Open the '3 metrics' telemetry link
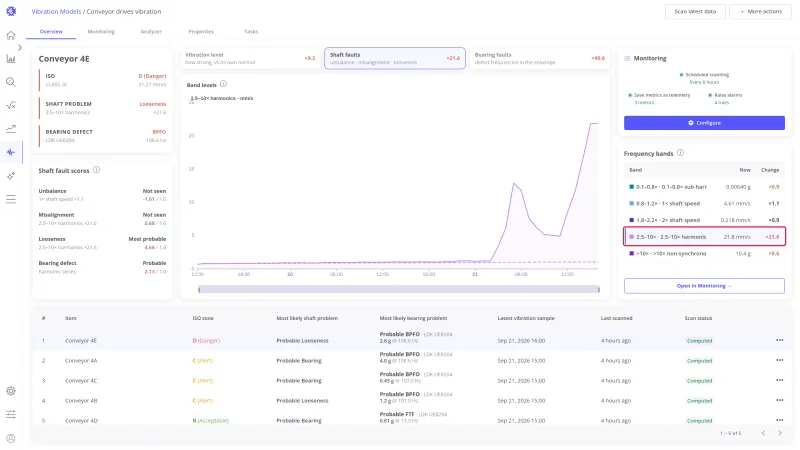 [x=644, y=103]
